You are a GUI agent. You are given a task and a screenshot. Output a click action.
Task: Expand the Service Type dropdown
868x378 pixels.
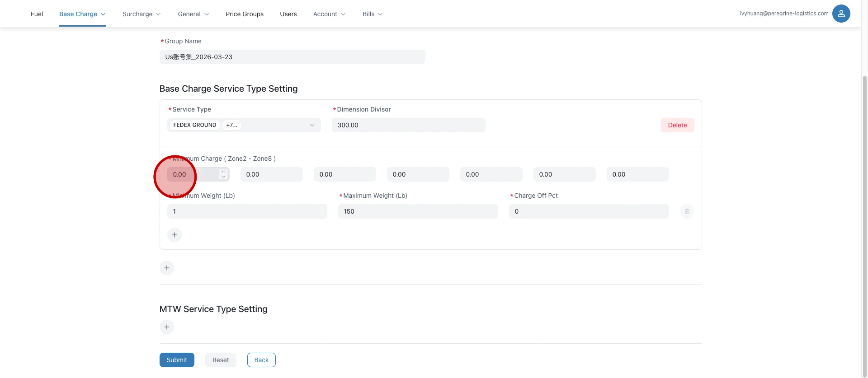312,125
